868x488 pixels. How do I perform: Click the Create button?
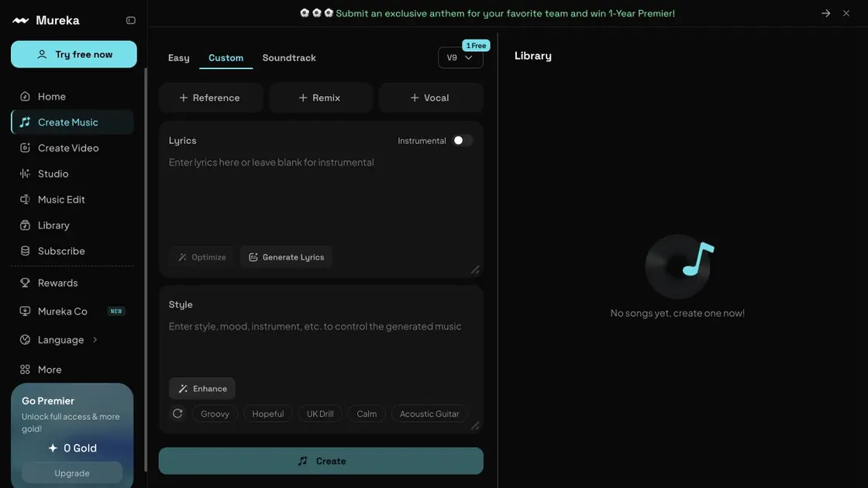coord(321,461)
